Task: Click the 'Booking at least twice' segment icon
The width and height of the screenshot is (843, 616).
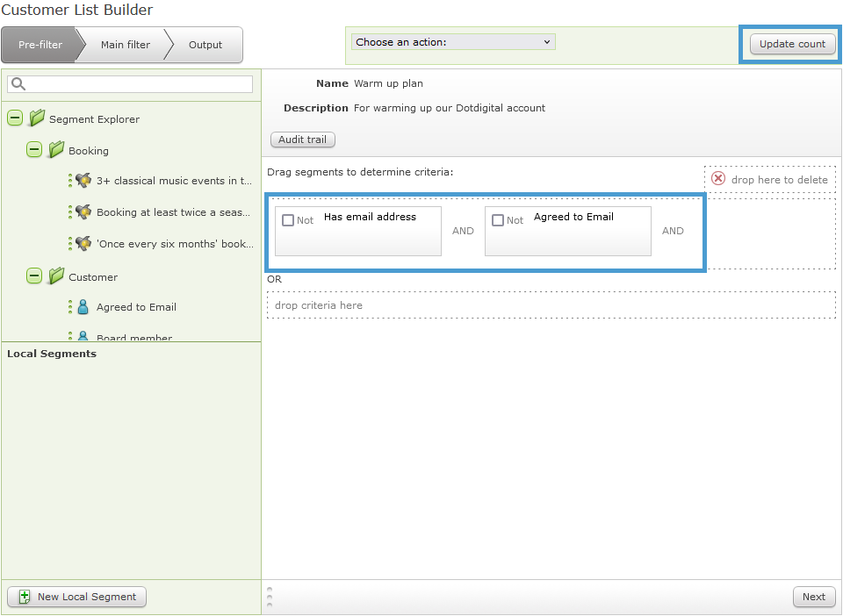Action: click(x=83, y=211)
